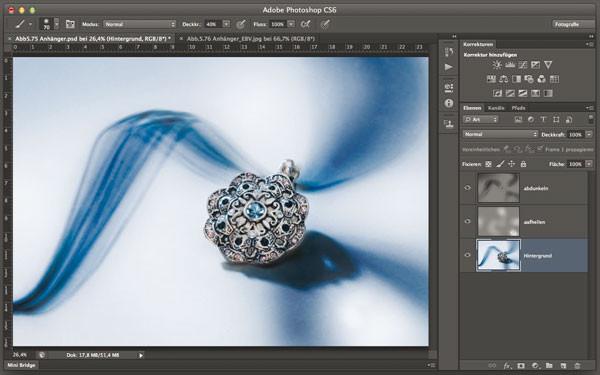Open the layer filter Art dropdown

point(481,120)
